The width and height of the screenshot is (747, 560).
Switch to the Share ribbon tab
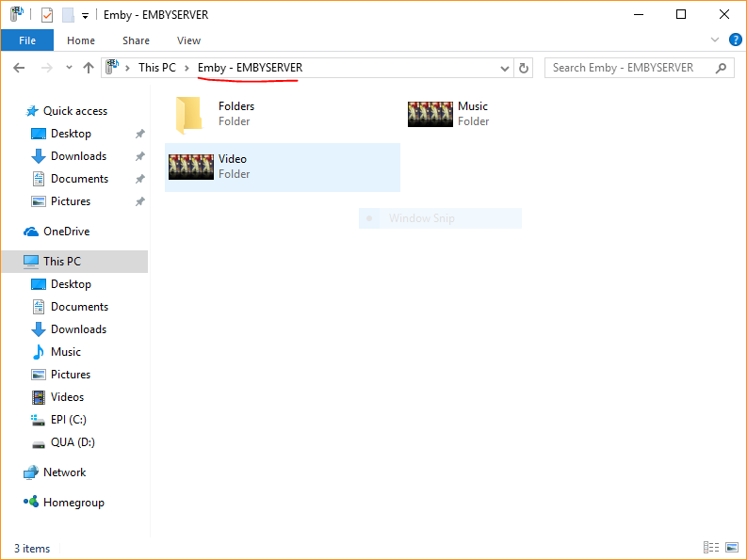(x=136, y=40)
